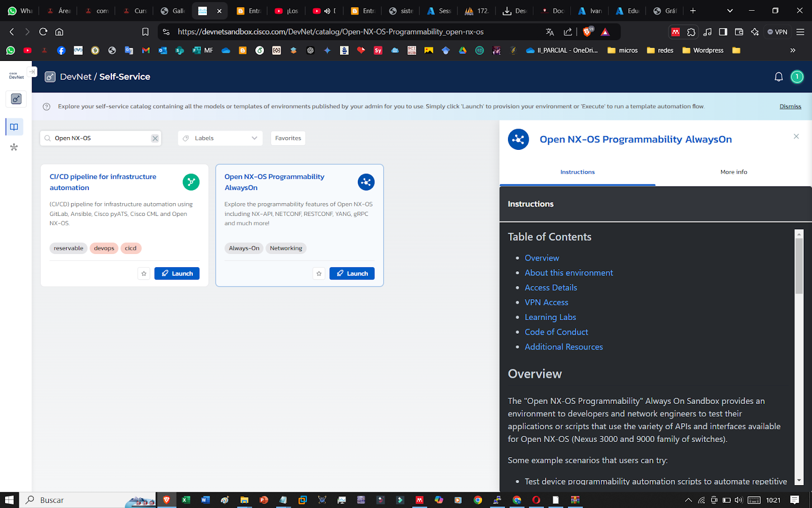Jump to Code of Conduct section
The height and width of the screenshot is (508, 812).
[x=556, y=332]
